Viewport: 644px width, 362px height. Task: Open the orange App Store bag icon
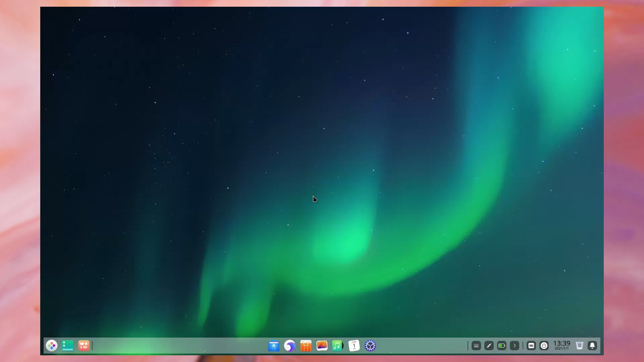click(x=306, y=346)
